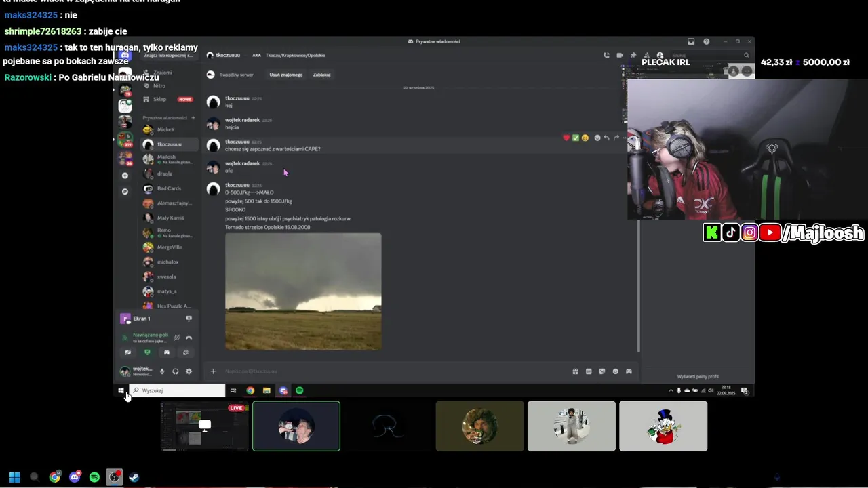This screenshot has width=868, height=488.
Task: Start a voice call with tkoczuuuu
Action: [x=606, y=56]
